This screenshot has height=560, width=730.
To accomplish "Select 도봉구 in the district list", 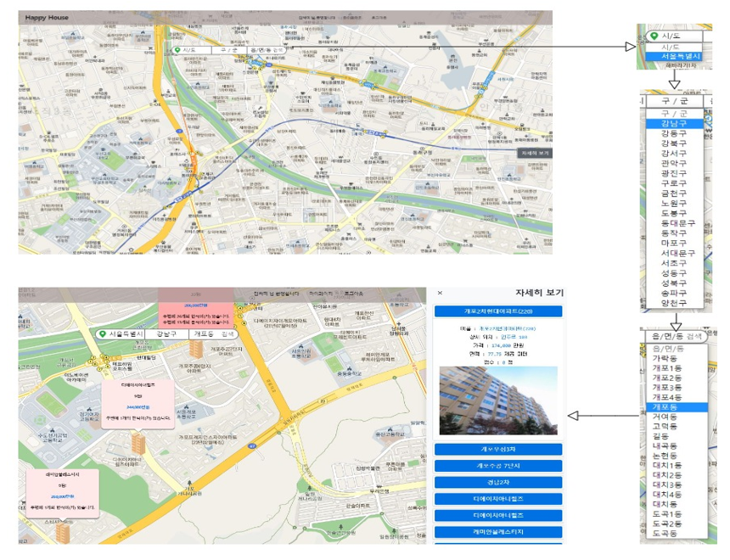I will 674,213.
